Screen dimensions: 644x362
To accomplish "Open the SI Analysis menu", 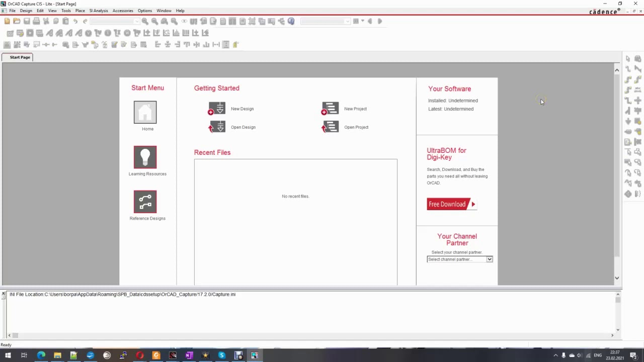I will click(x=99, y=11).
